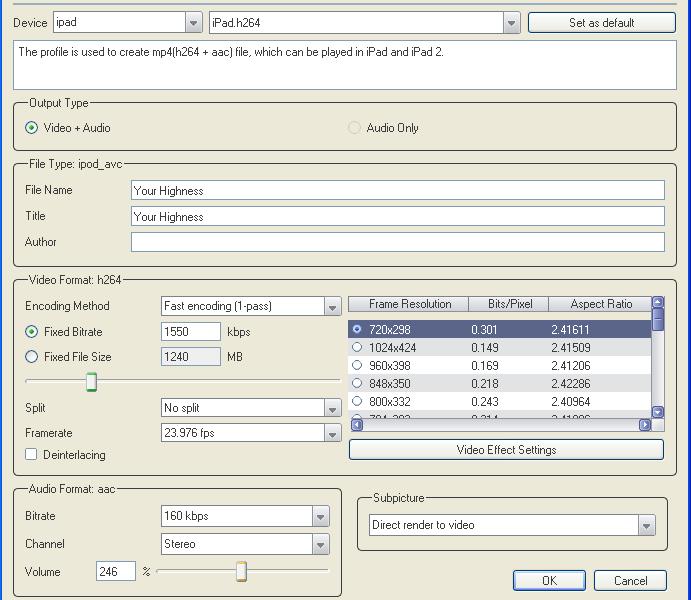Confirm with the OK button
Viewport: 691px width, 600px height.
(549, 581)
